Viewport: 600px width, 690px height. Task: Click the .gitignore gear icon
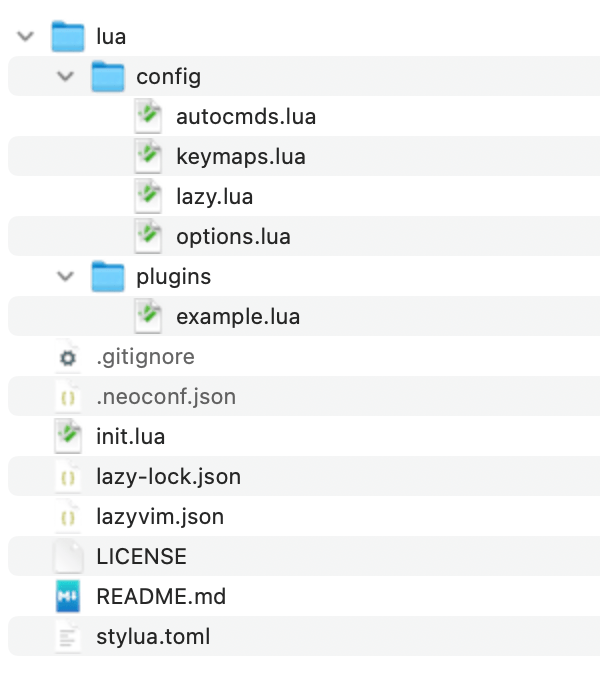[x=68, y=357]
